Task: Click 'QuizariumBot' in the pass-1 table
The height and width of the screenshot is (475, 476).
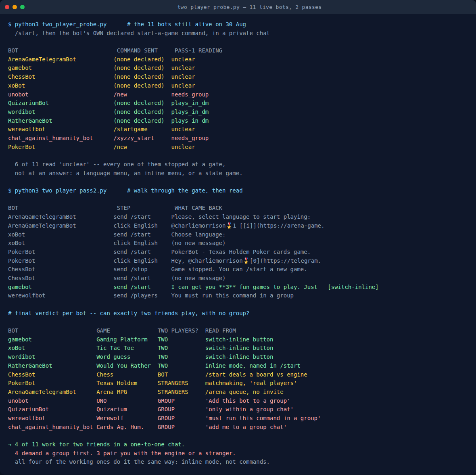Action: tap(28, 103)
